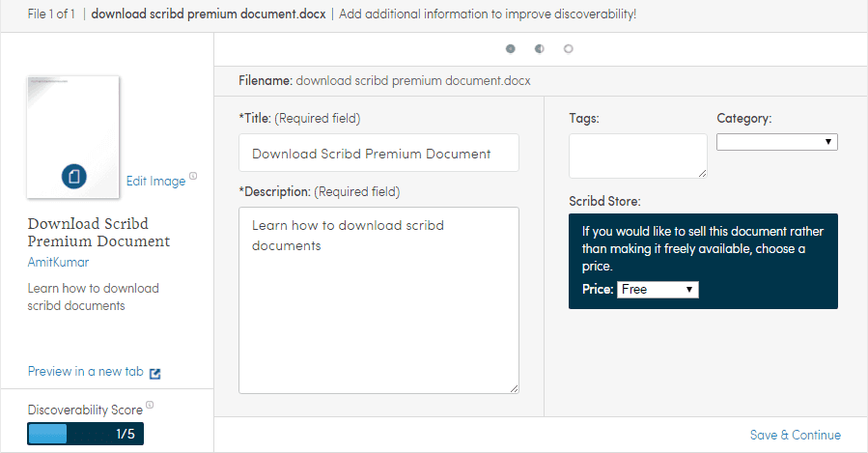Click the Edit Image link

point(155,182)
